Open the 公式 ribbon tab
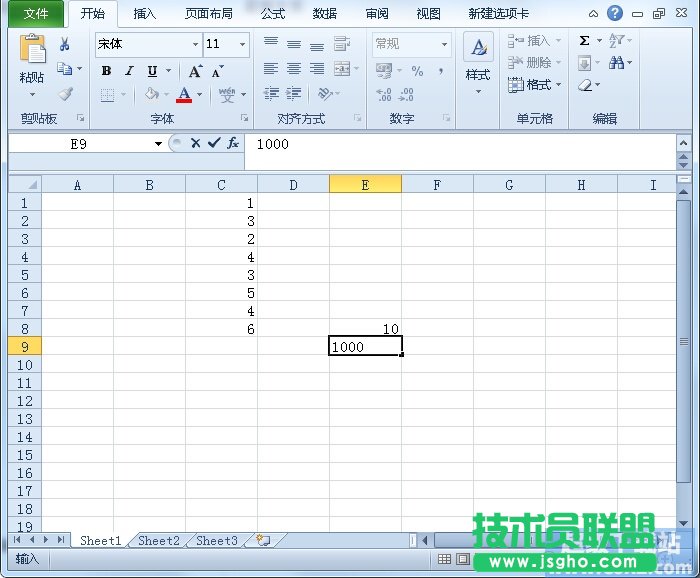 tap(272, 14)
